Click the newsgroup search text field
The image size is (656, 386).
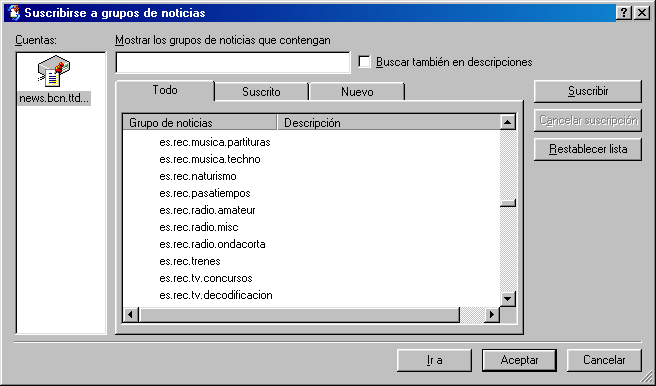[x=233, y=63]
